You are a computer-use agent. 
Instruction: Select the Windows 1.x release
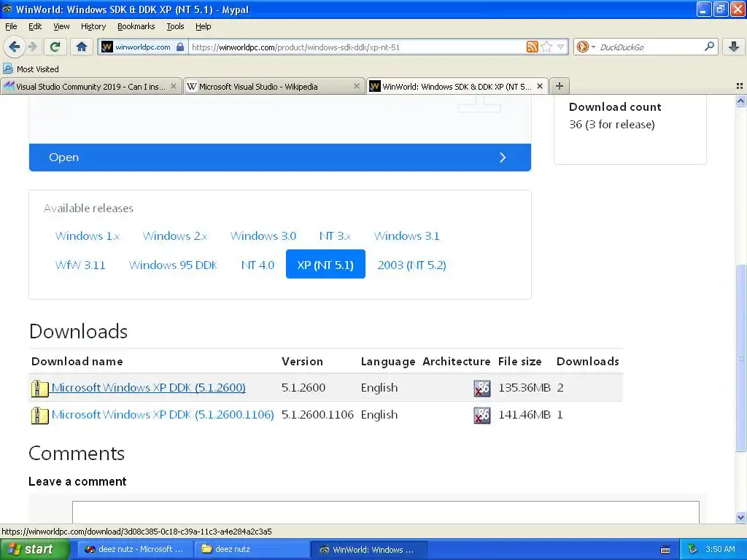tap(88, 236)
